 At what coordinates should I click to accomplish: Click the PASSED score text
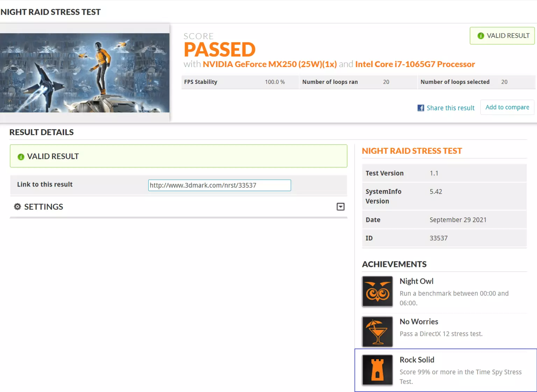(x=220, y=50)
